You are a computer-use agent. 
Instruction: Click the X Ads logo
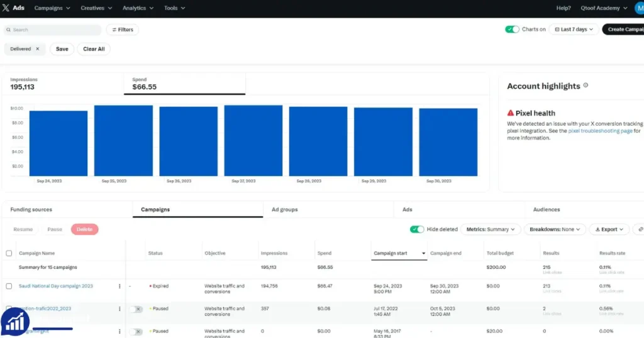tap(13, 8)
